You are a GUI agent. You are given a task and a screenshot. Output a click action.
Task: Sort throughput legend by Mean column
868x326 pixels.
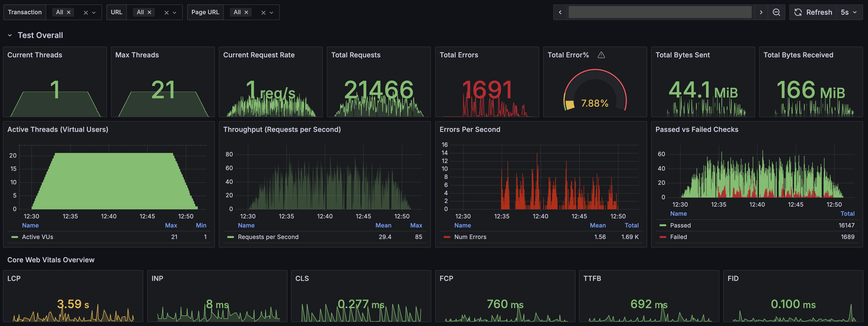(383, 225)
